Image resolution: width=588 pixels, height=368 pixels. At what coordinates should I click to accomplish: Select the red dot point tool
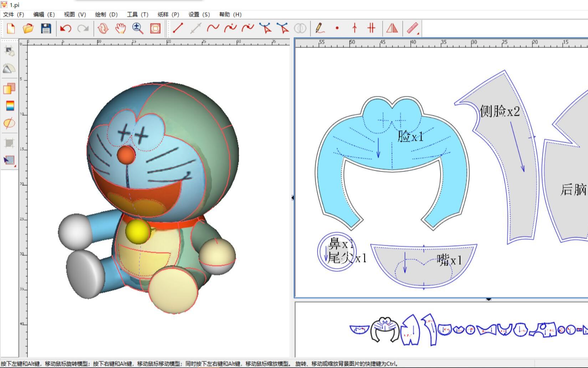point(337,28)
